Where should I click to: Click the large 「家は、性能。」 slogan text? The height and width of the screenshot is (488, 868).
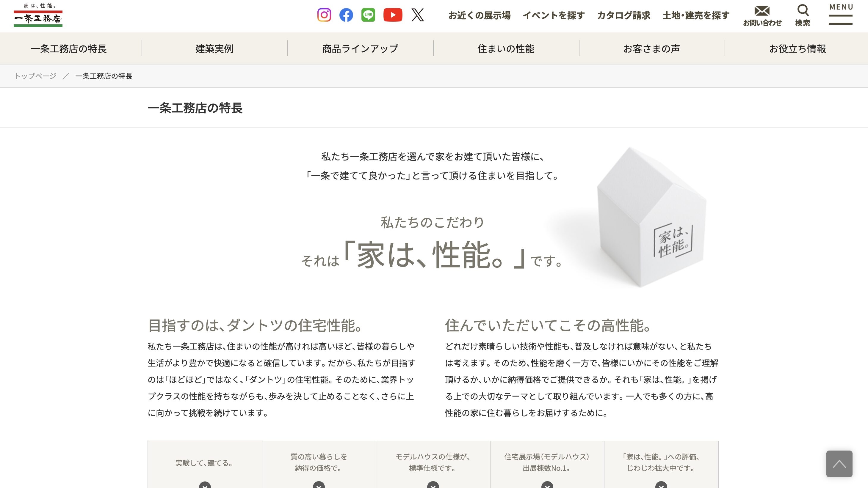tap(434, 255)
